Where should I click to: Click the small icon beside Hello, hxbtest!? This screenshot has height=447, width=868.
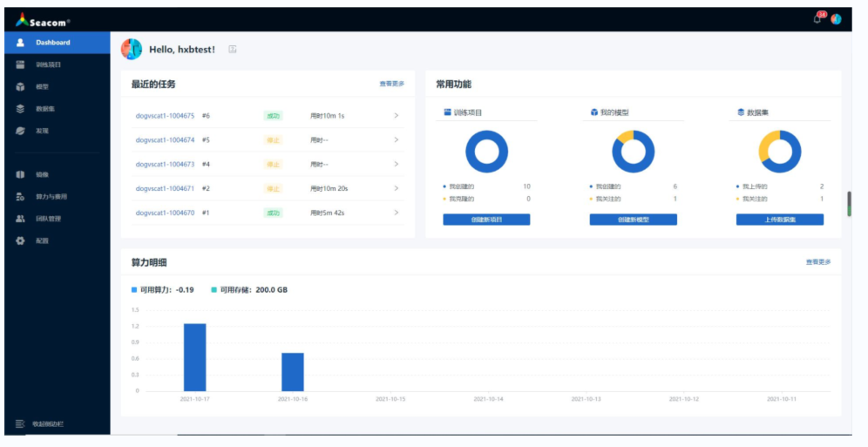pyautogui.click(x=233, y=50)
